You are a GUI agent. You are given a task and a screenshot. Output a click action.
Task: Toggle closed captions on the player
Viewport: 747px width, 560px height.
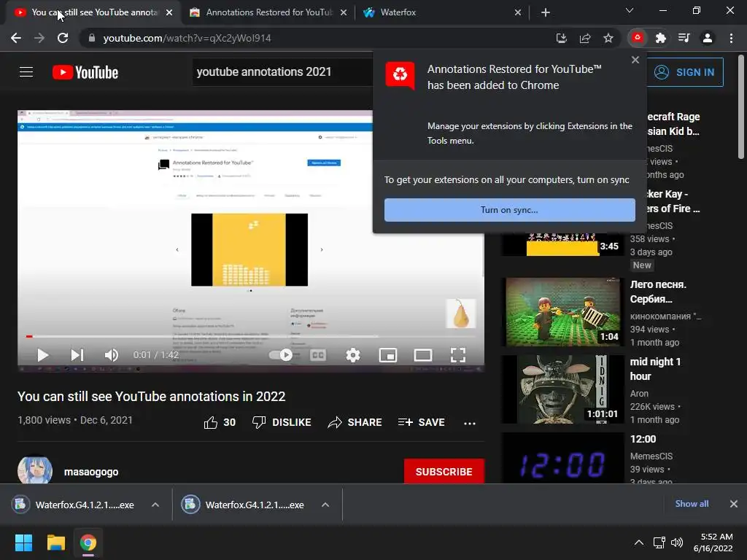coord(318,355)
